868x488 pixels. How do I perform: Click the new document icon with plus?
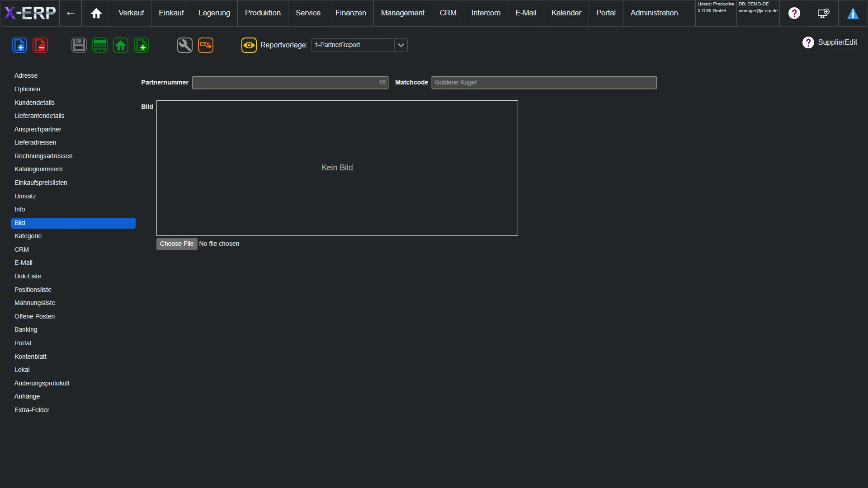19,45
